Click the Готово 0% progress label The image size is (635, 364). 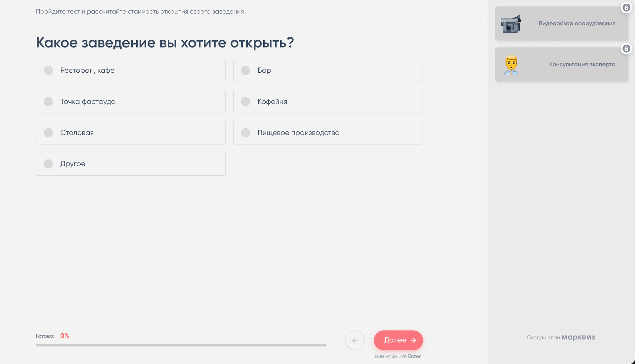pyautogui.click(x=52, y=336)
